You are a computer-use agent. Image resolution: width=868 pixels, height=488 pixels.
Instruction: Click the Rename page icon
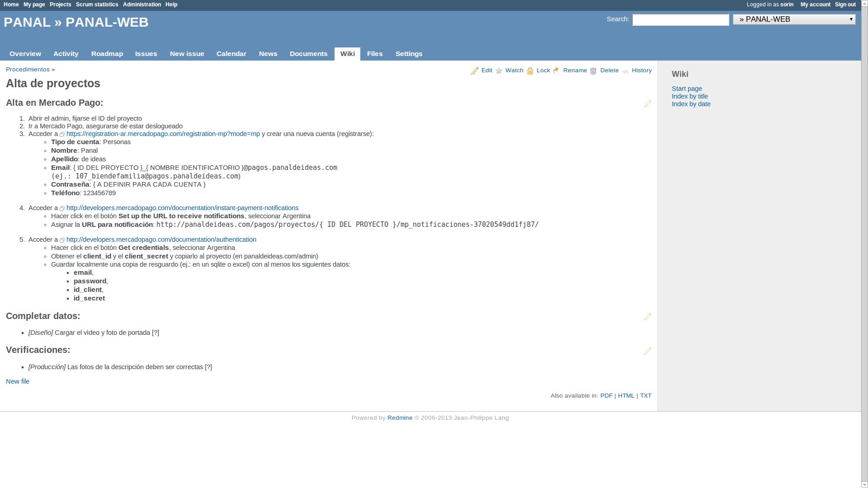557,71
